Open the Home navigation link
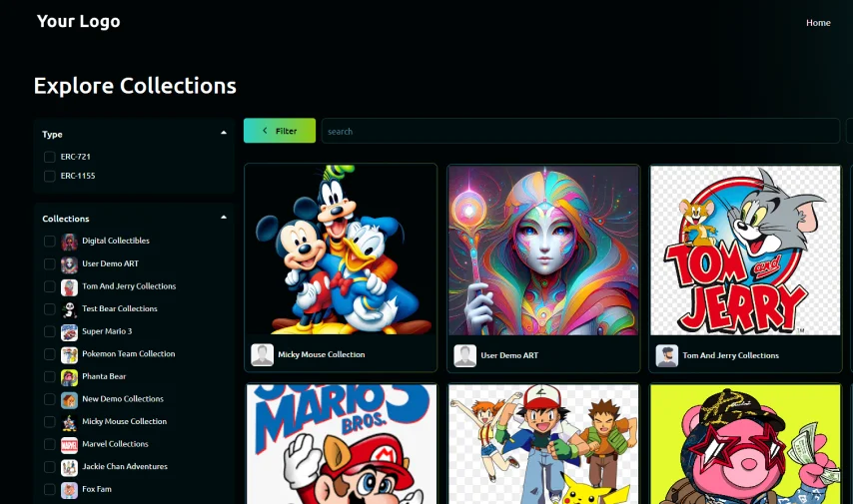The image size is (853, 504). pyautogui.click(x=818, y=23)
